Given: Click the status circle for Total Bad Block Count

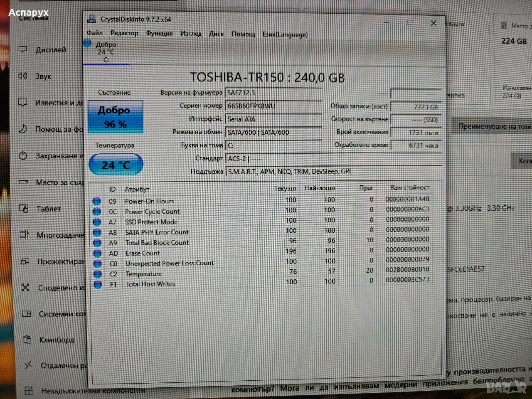Looking at the screenshot, I should (x=97, y=243).
